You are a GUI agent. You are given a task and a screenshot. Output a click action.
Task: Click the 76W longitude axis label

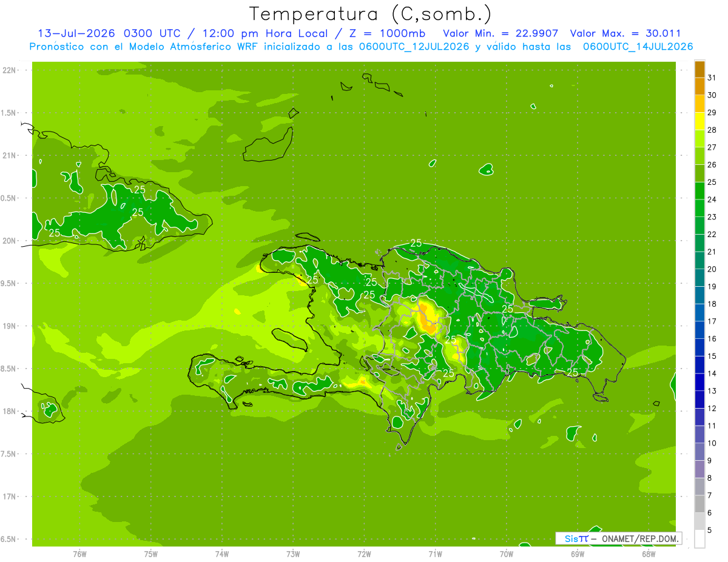79,554
